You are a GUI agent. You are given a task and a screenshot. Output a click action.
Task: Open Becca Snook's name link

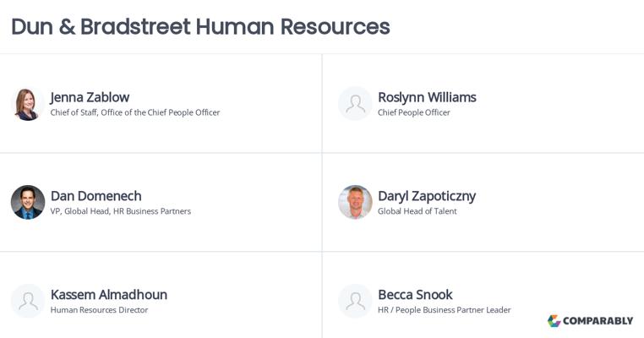pyautogui.click(x=415, y=295)
